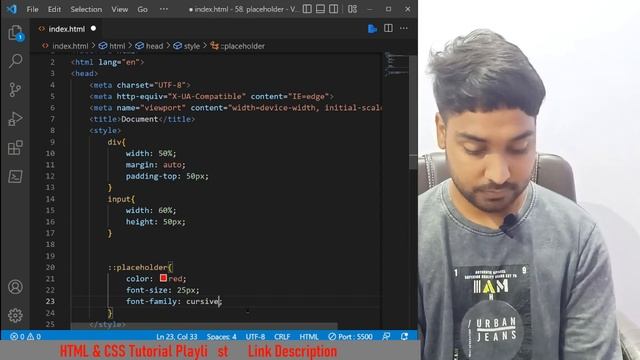
Task: Open the red color swatch picker on line 21
Action: pyautogui.click(x=163, y=278)
